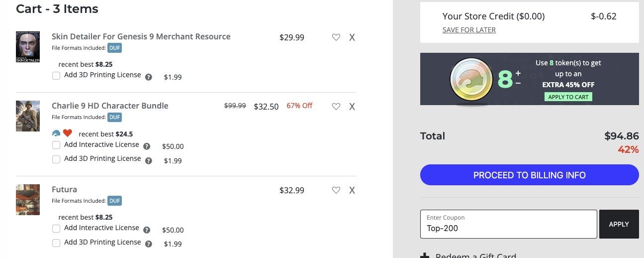Wishlist the Charlie 9 HD Character Bundle
This screenshot has height=258, width=644.
(x=336, y=106)
